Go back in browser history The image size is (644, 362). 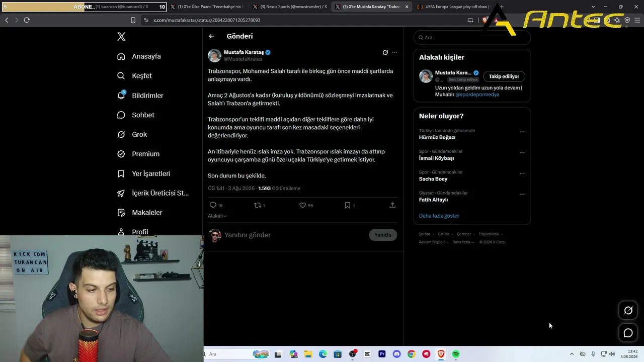coord(7,20)
